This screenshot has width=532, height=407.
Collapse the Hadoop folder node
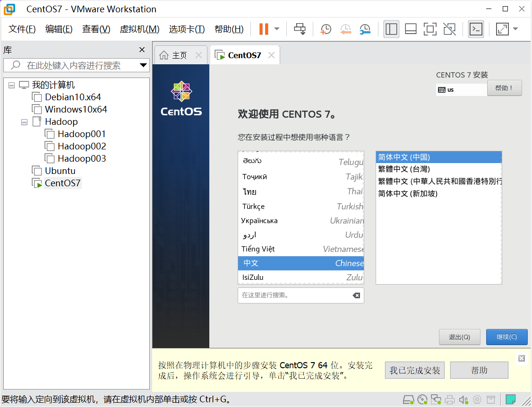tap(24, 122)
